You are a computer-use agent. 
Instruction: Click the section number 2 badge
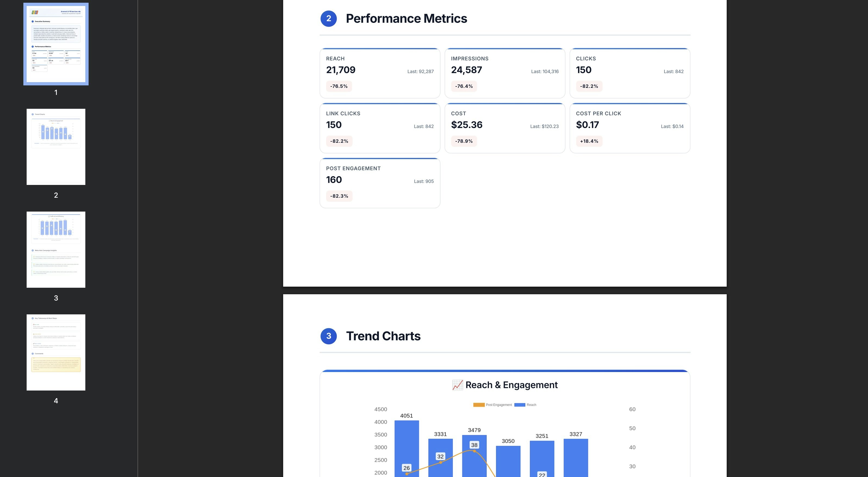[x=329, y=18]
